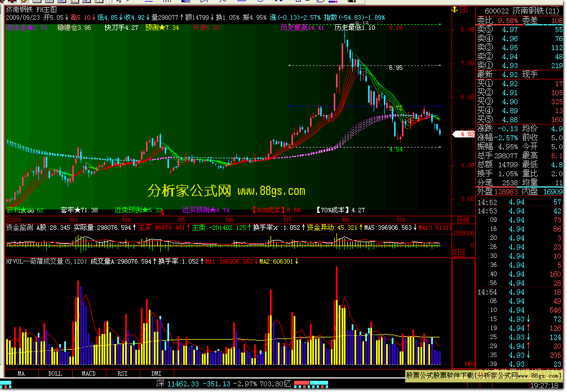Click the MA2:606301 volume average label

[279, 261]
